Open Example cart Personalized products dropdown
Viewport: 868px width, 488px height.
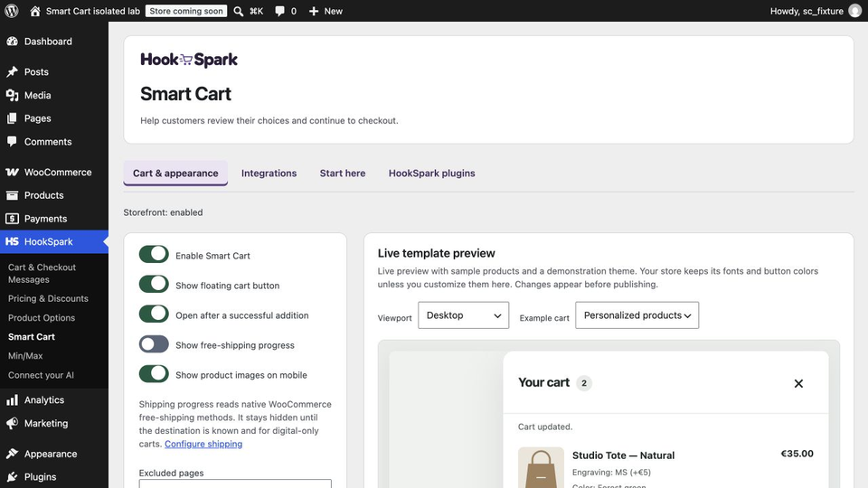tap(637, 315)
